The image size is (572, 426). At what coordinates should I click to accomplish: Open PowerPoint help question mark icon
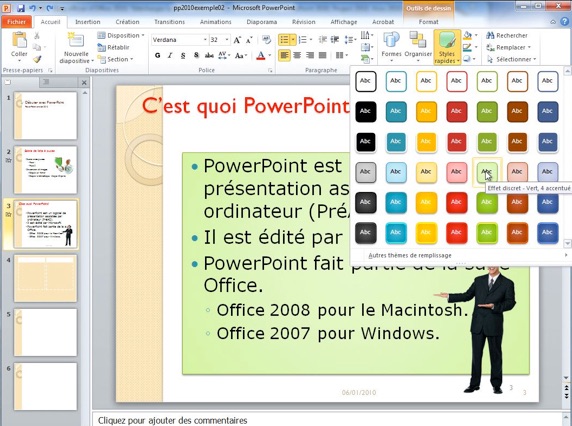click(565, 22)
